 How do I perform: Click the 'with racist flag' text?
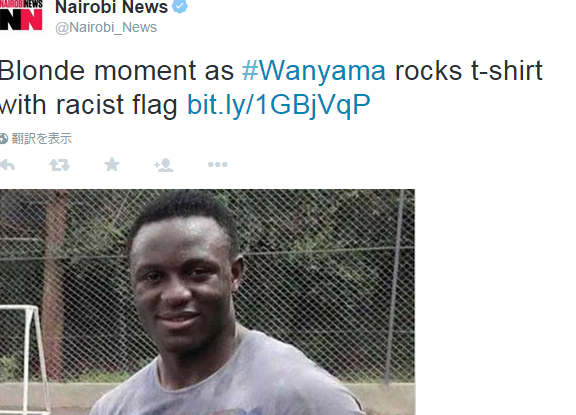coord(88,105)
